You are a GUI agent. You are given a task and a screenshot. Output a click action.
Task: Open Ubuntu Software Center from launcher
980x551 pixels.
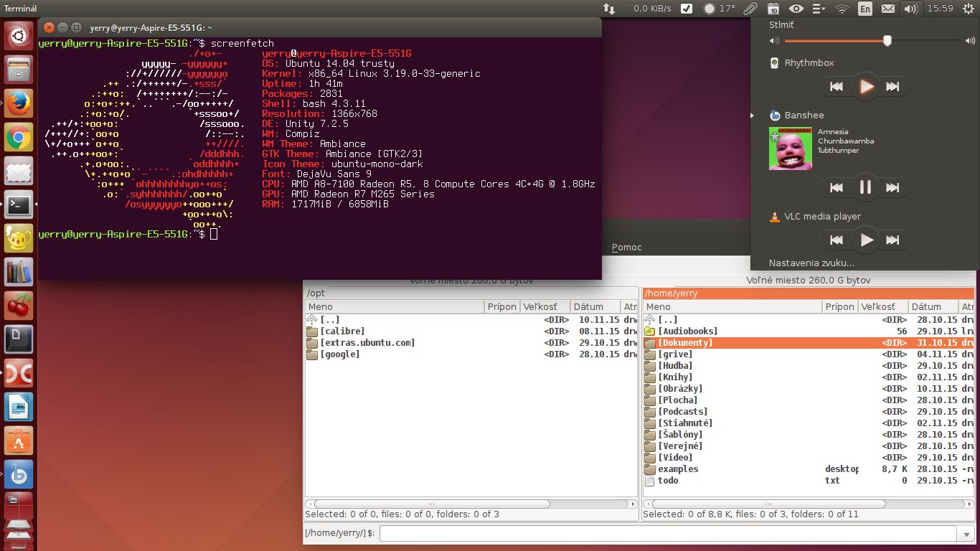19,442
